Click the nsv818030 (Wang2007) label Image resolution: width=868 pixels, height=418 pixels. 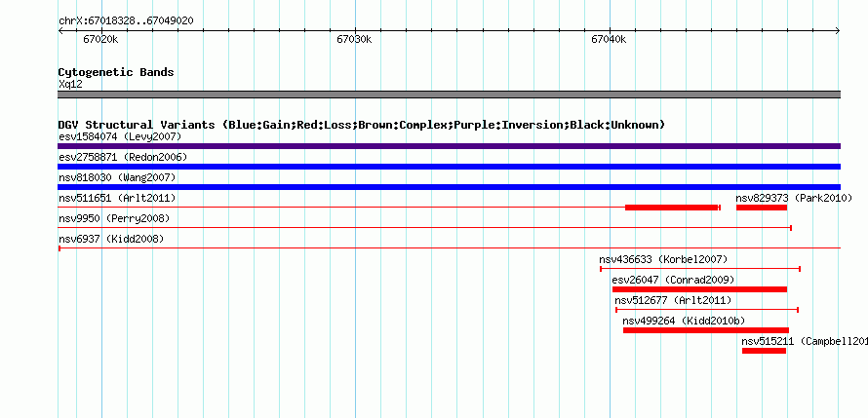pos(117,177)
